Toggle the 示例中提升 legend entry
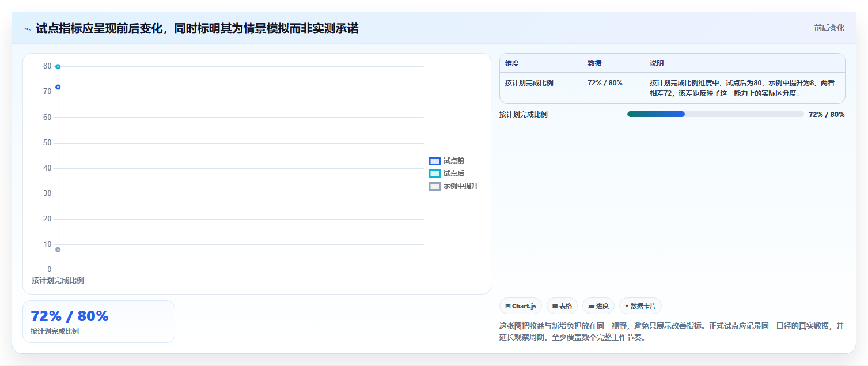Viewport: 868px width, 366px height. click(453, 186)
